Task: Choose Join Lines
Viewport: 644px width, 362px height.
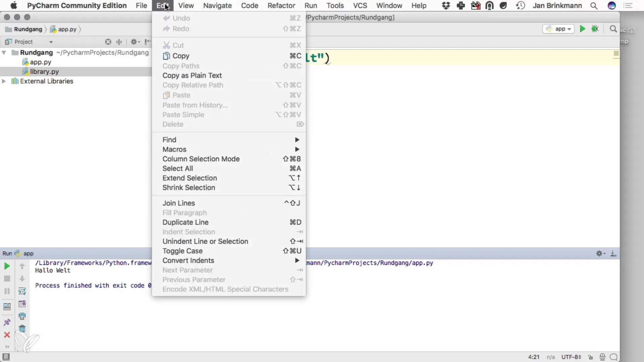Action: [x=229, y=203]
